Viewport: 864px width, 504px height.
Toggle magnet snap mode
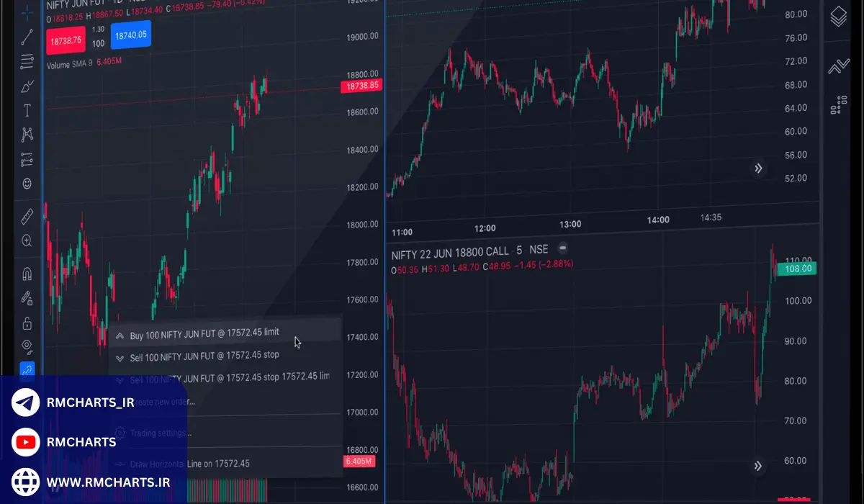(27, 274)
